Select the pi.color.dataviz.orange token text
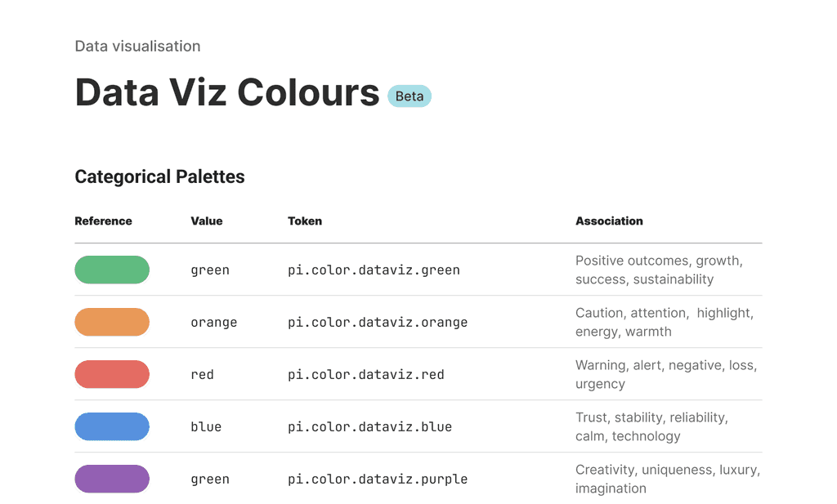The image size is (837, 504). pos(378,322)
